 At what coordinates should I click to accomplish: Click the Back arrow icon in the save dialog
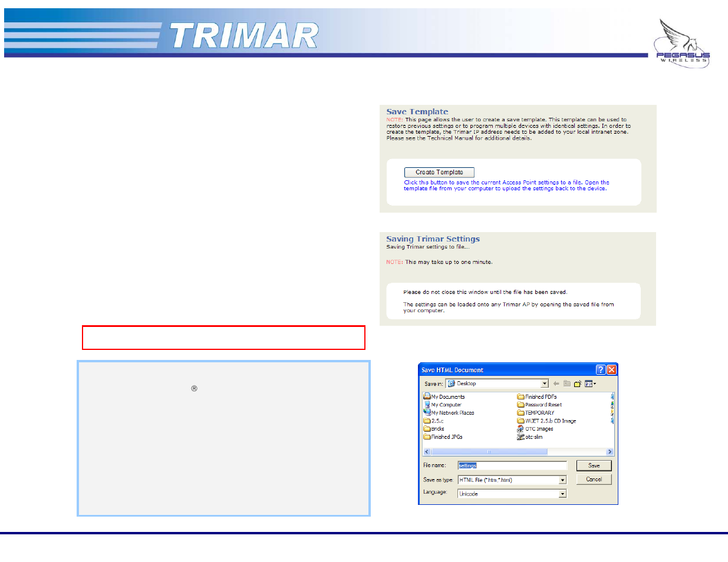(x=556, y=384)
